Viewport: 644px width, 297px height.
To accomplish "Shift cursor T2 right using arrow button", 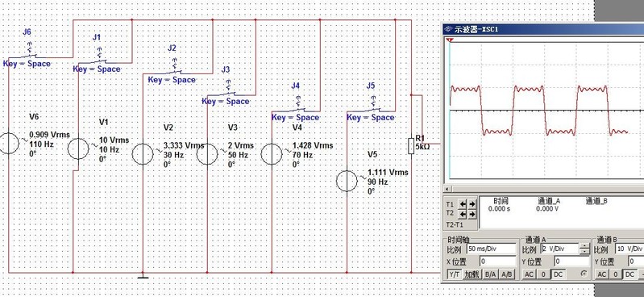I will pyautogui.click(x=472, y=214).
